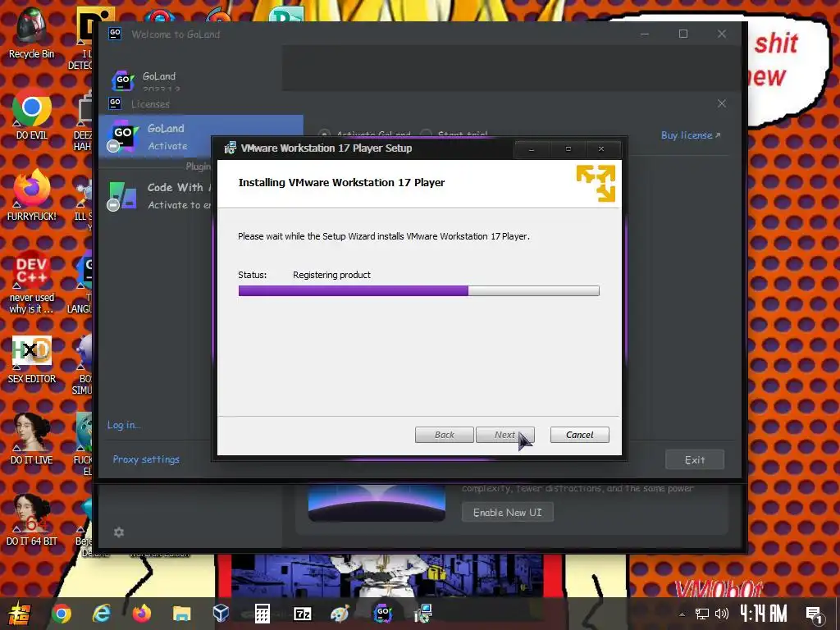Open the Log in link in Licenses dialog

coord(123,425)
